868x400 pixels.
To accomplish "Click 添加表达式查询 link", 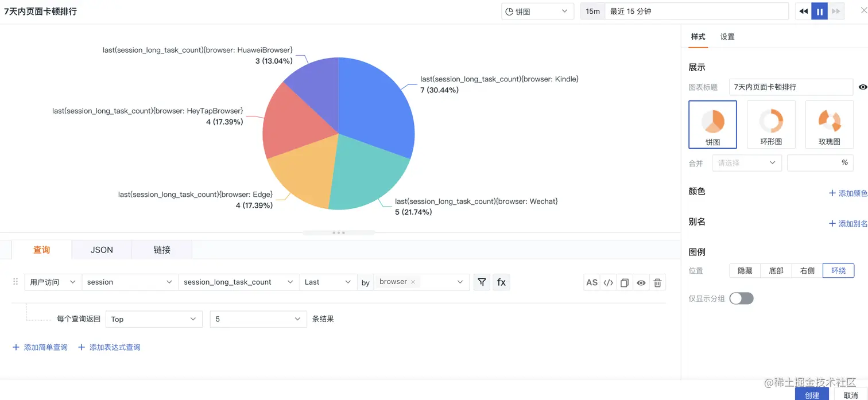I will pos(109,347).
